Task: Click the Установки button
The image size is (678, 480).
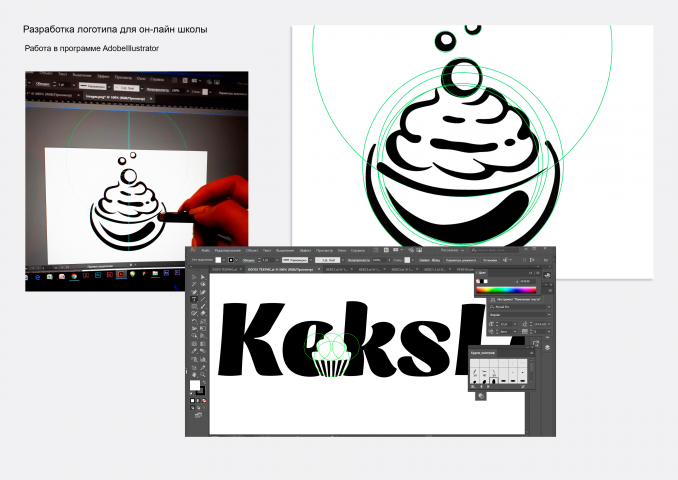Action: (490, 260)
